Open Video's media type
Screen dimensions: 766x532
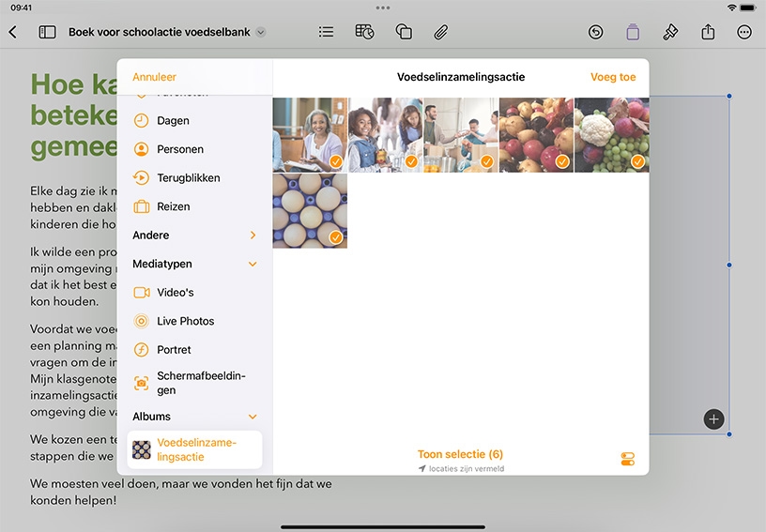[194, 293]
